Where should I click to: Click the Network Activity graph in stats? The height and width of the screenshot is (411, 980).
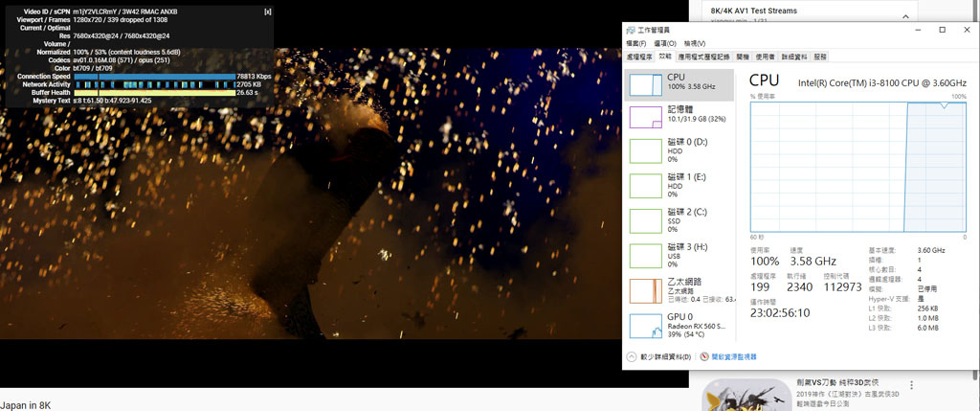click(x=155, y=83)
